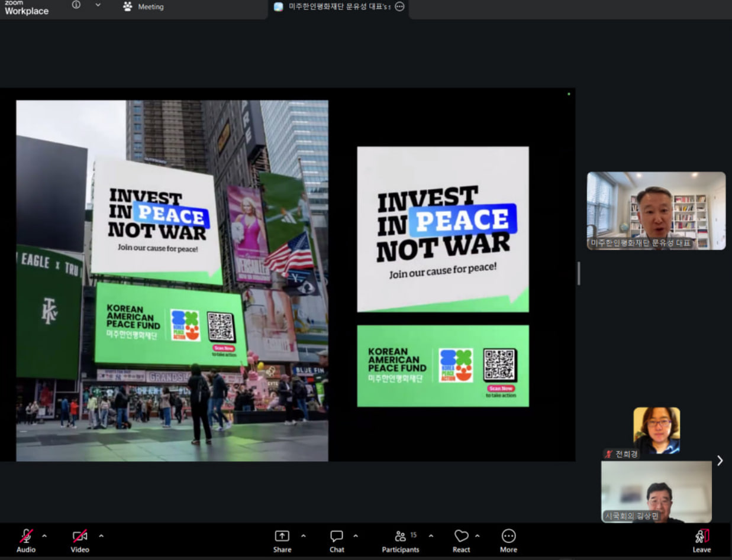Turn on the Video camera
This screenshot has width=732, height=560.
click(x=80, y=540)
